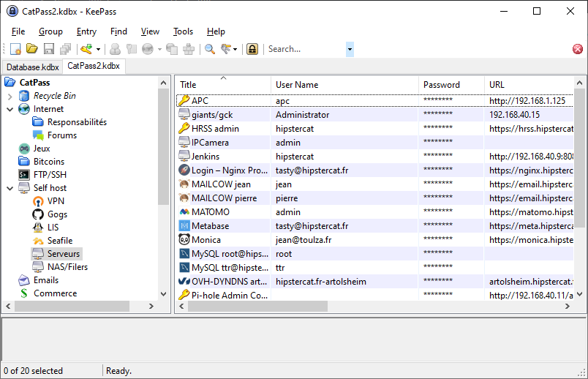588x379 pixels.
Task: Open the Tools menu
Action: pyautogui.click(x=183, y=31)
